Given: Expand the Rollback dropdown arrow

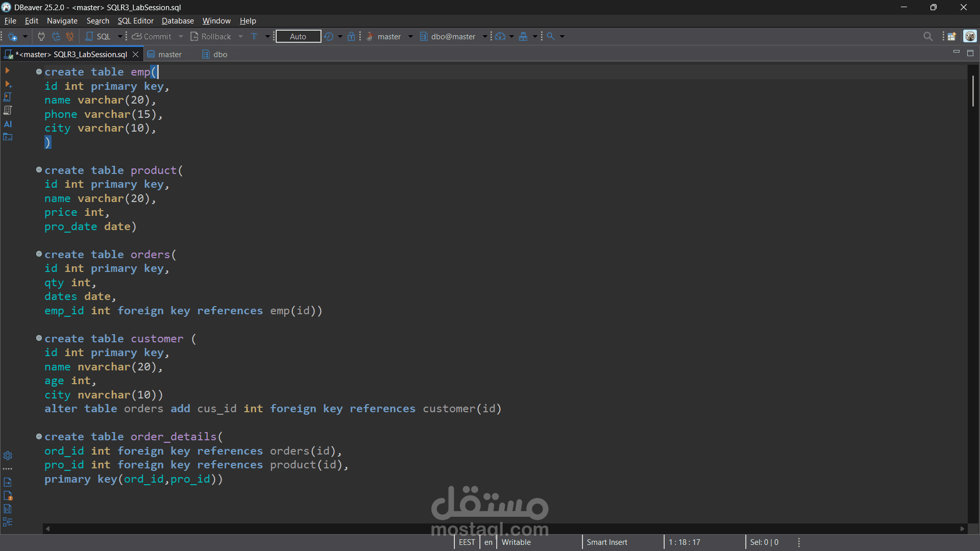Looking at the screenshot, I should tap(240, 37).
